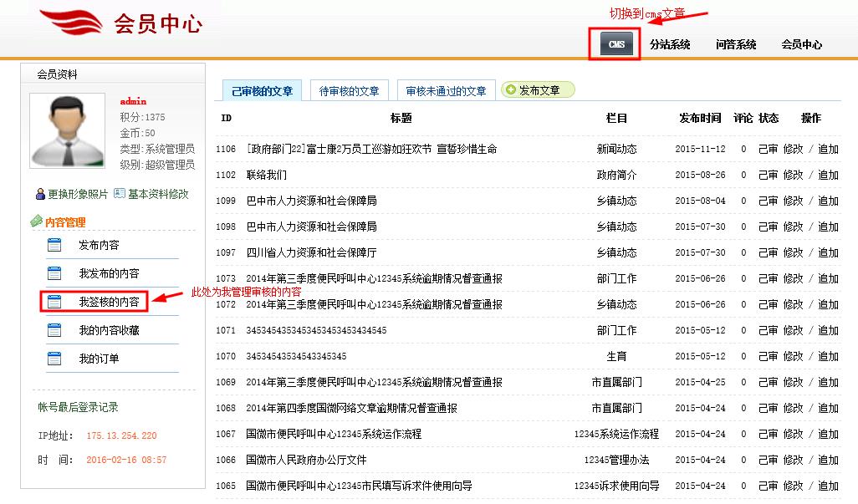
Task: Click the card icon for 基本资料修改
Action: [120, 194]
